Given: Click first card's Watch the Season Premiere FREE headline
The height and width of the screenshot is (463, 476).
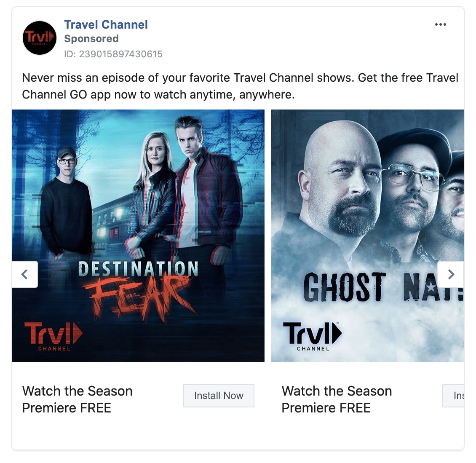Looking at the screenshot, I should 77,399.
